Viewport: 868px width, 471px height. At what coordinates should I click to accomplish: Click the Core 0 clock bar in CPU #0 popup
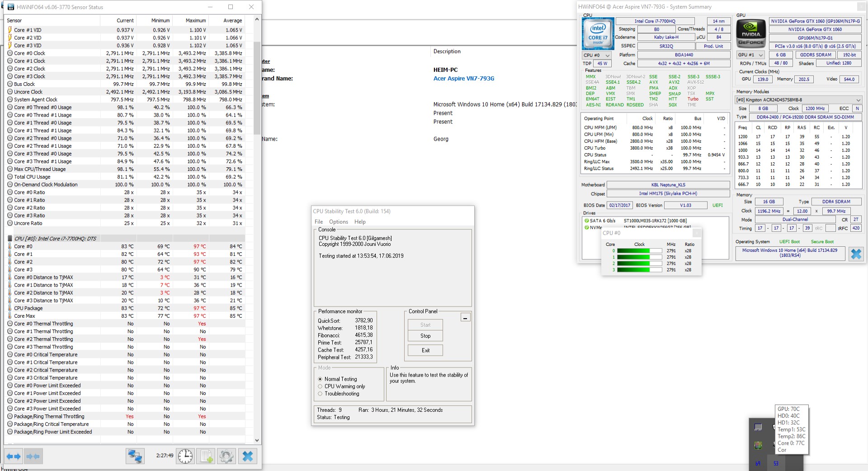coord(639,251)
